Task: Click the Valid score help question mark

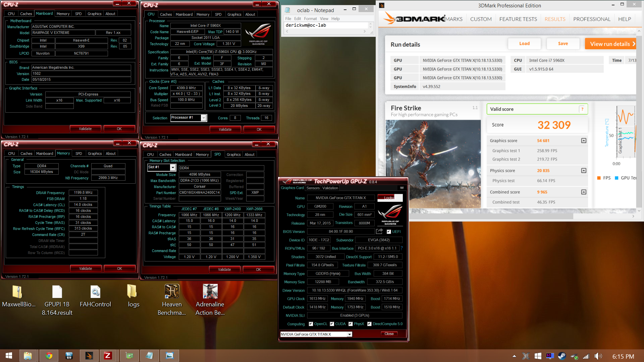Action: 582,109
